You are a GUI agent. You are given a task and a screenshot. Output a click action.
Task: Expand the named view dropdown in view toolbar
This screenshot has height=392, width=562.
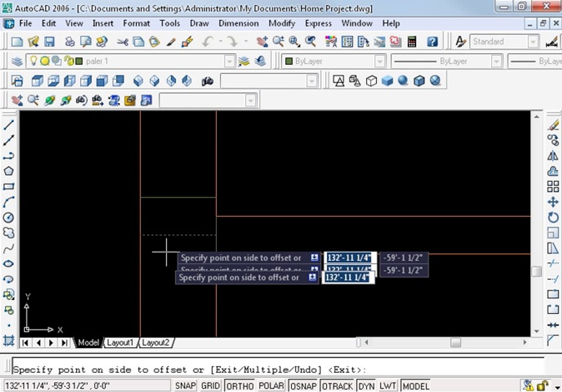[312, 81]
